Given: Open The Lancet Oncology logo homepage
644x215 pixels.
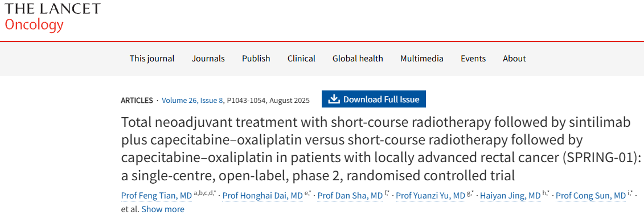Looking at the screenshot, I should point(52,17).
